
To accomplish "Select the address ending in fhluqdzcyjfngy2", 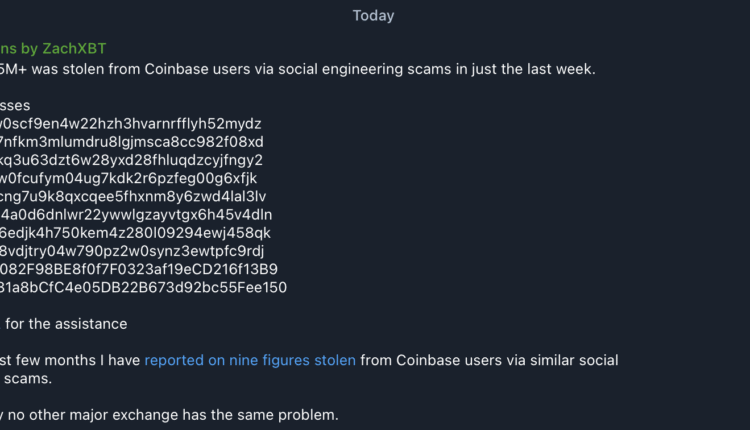I will (131, 160).
